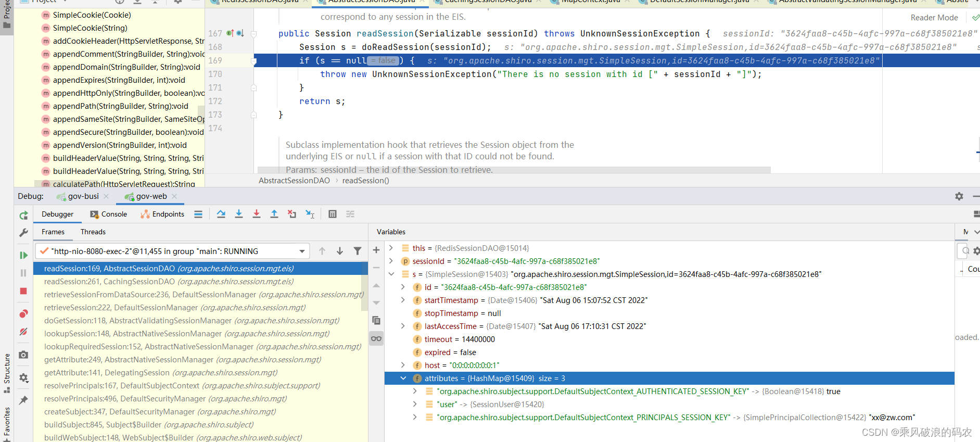The width and height of the screenshot is (980, 442).
Task: Click the Trace Current Stream Chain icon
Action: click(x=350, y=214)
